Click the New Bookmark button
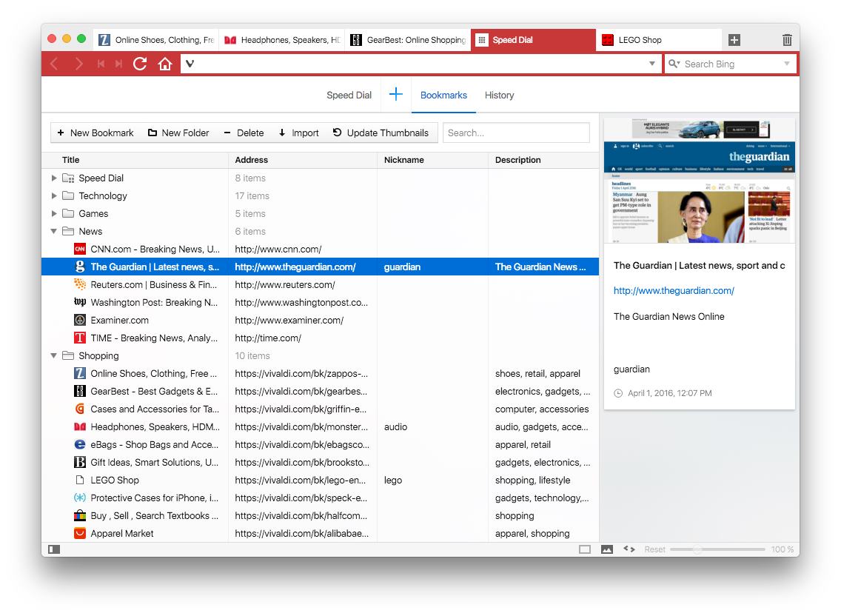The image size is (841, 616). [x=96, y=133]
